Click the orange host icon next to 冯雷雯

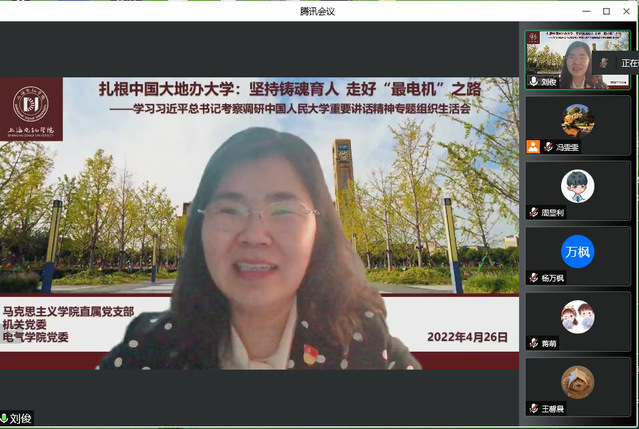[534, 147]
